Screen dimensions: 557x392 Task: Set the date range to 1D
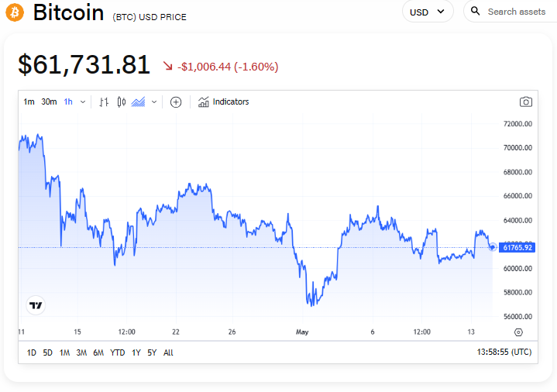click(x=32, y=352)
